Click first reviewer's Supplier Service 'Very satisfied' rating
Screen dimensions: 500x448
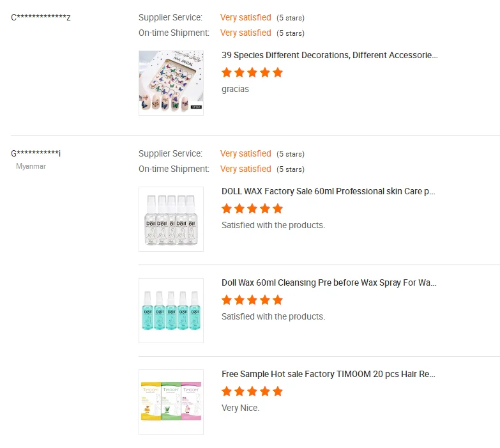pos(245,17)
